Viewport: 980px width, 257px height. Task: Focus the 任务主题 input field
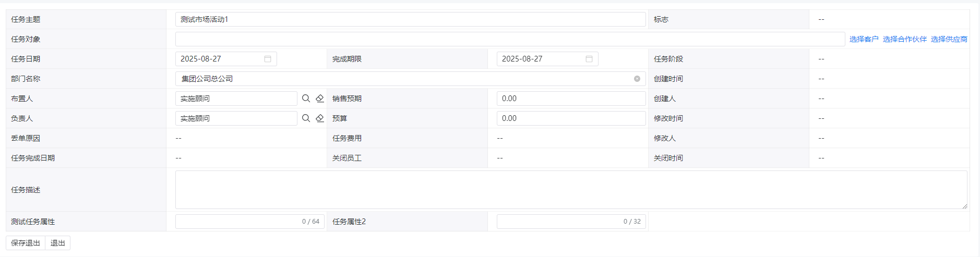click(410, 19)
